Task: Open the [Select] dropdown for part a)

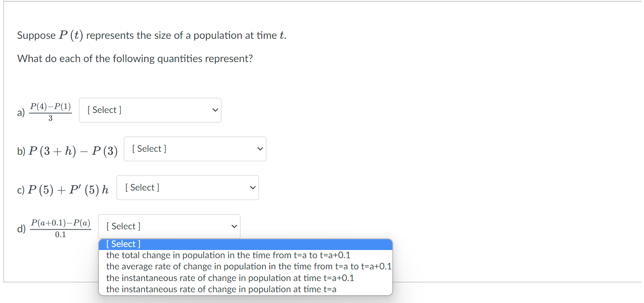Action: click(150, 110)
